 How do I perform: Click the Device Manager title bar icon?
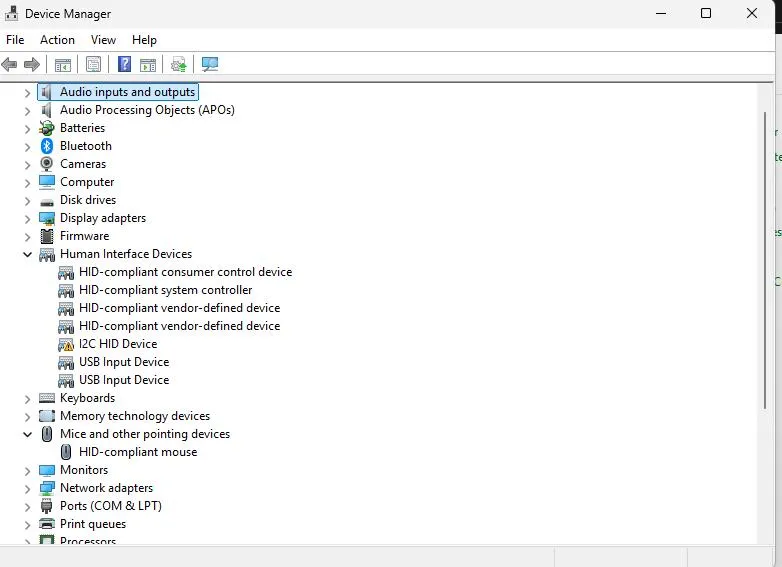pos(11,13)
